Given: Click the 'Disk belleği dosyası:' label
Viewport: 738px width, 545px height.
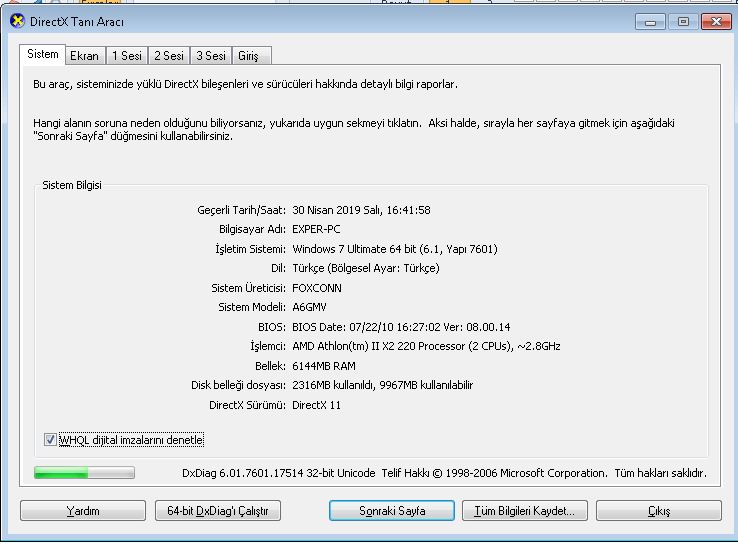Looking at the screenshot, I should [x=238, y=385].
